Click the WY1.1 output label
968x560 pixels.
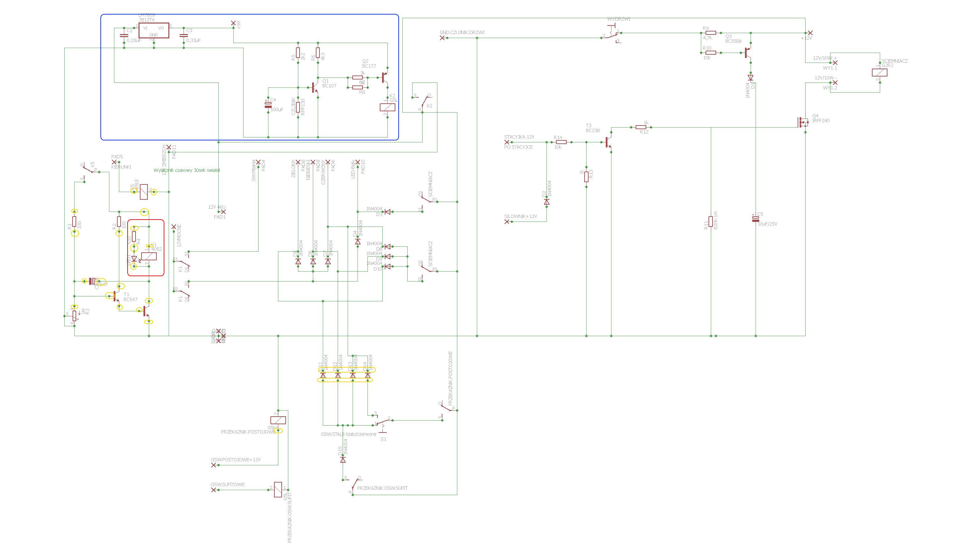pos(830,68)
